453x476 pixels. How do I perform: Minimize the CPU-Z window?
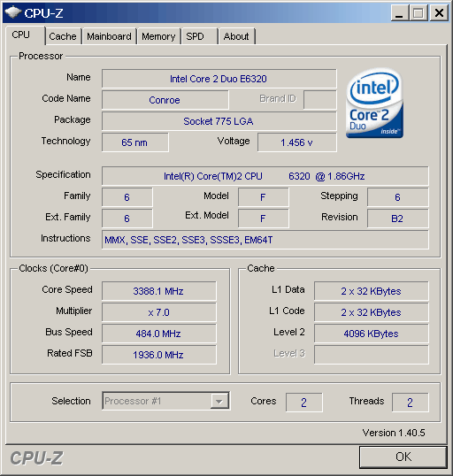[399, 13]
